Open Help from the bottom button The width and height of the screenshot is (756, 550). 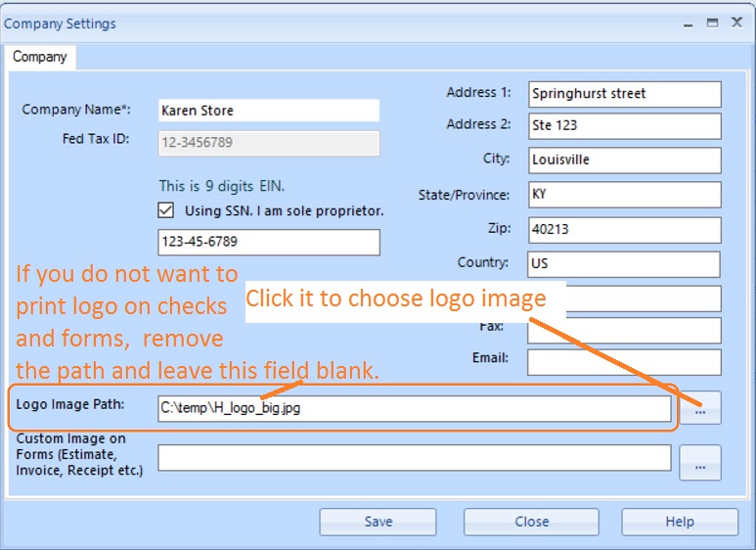coord(679,522)
